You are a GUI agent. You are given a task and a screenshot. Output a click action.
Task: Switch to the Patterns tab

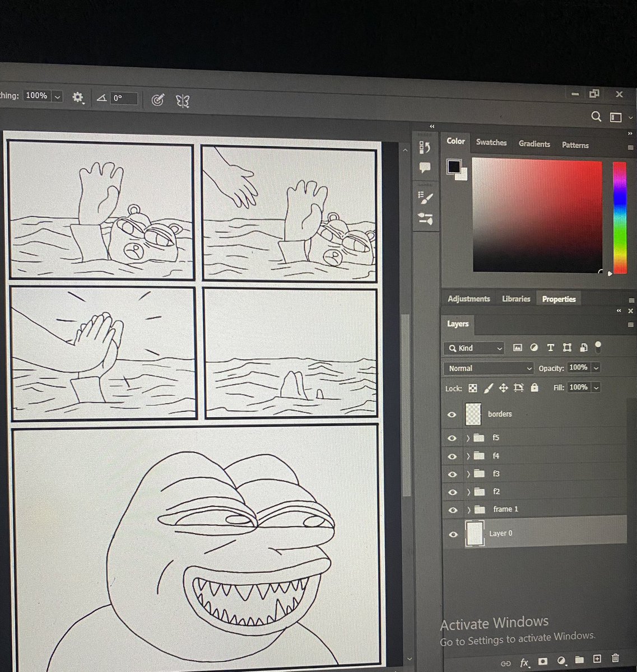coord(575,145)
